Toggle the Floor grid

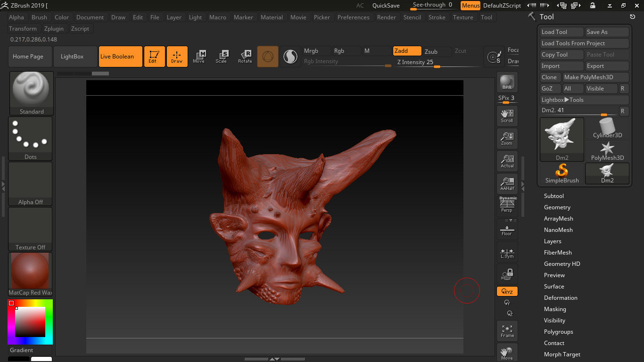(x=507, y=229)
